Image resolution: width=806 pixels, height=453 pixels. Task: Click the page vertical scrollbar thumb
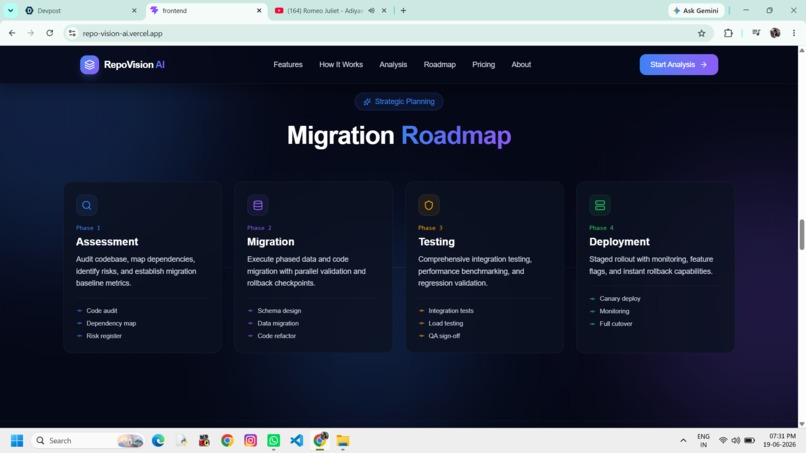(x=802, y=234)
